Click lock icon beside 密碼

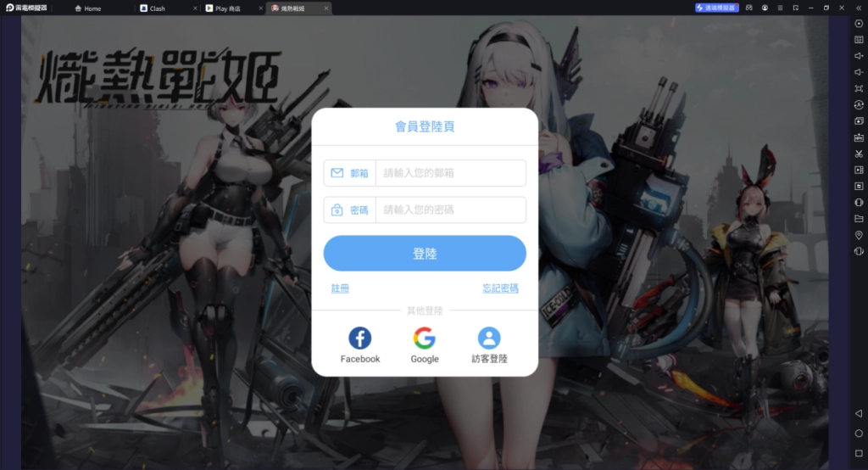[x=337, y=210]
